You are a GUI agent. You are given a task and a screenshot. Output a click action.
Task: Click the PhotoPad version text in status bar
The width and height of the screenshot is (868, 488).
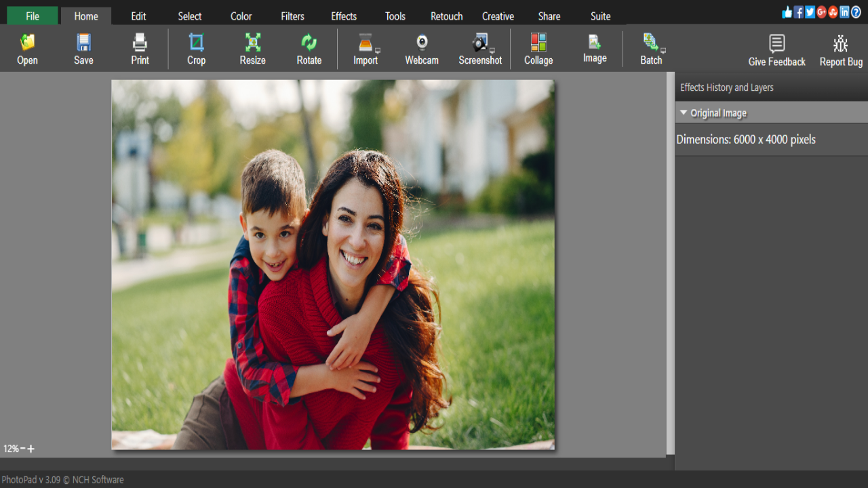(62, 479)
